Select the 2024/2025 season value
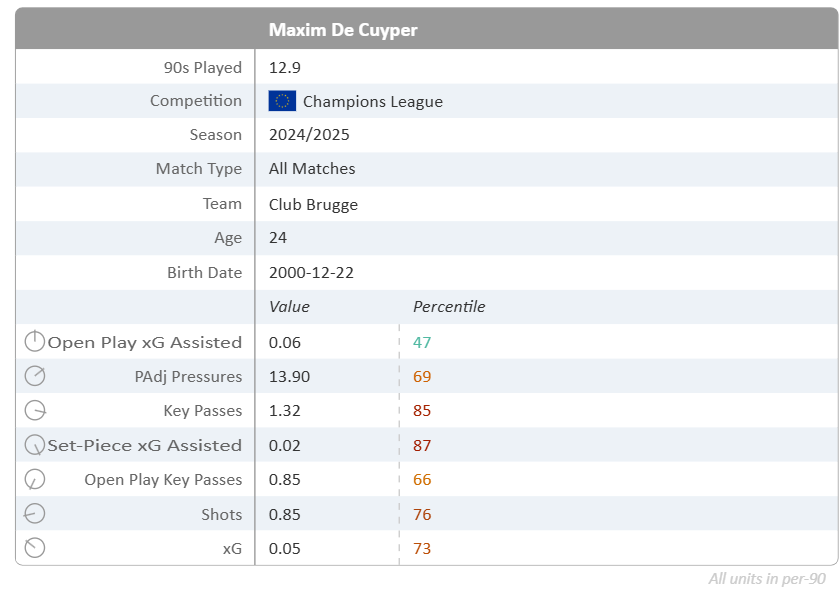This screenshot has height=592, width=839. click(x=309, y=135)
